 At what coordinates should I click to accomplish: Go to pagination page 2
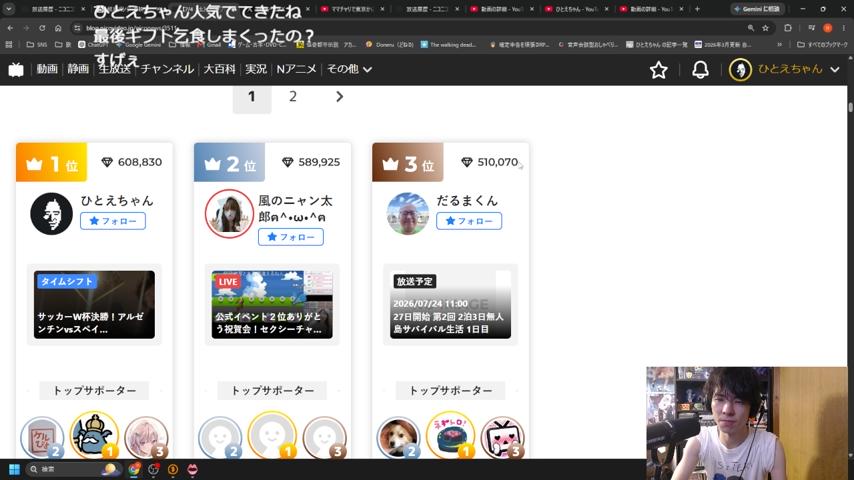293,97
